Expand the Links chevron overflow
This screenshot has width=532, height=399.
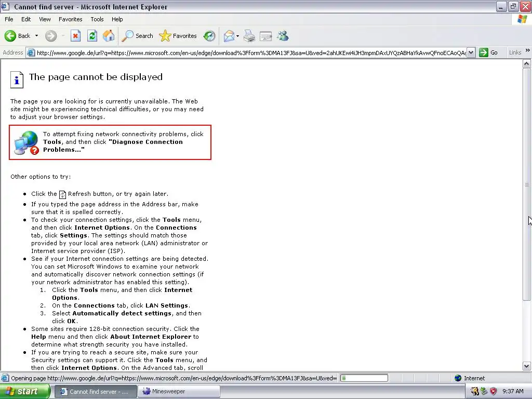[x=527, y=50]
